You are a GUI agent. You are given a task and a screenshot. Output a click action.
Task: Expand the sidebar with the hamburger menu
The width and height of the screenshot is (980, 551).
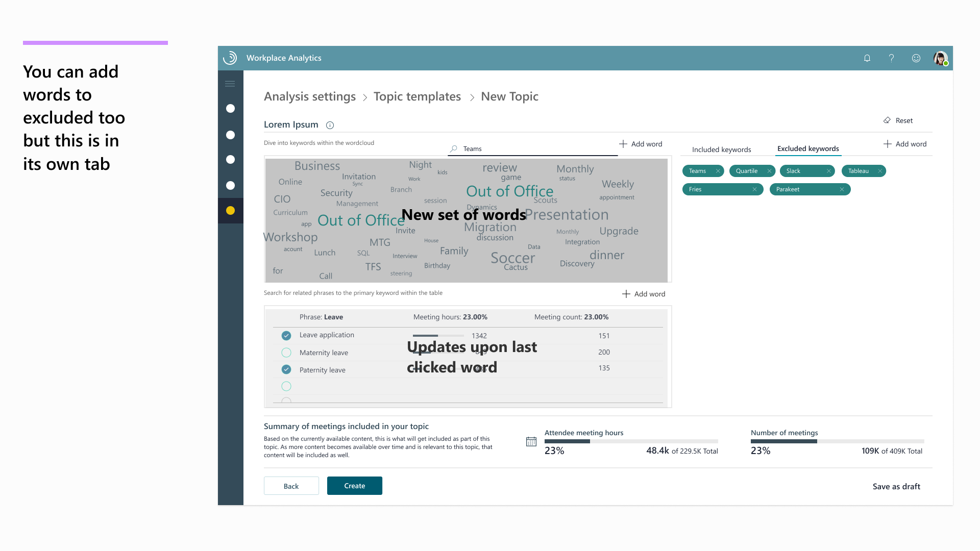coord(230,83)
